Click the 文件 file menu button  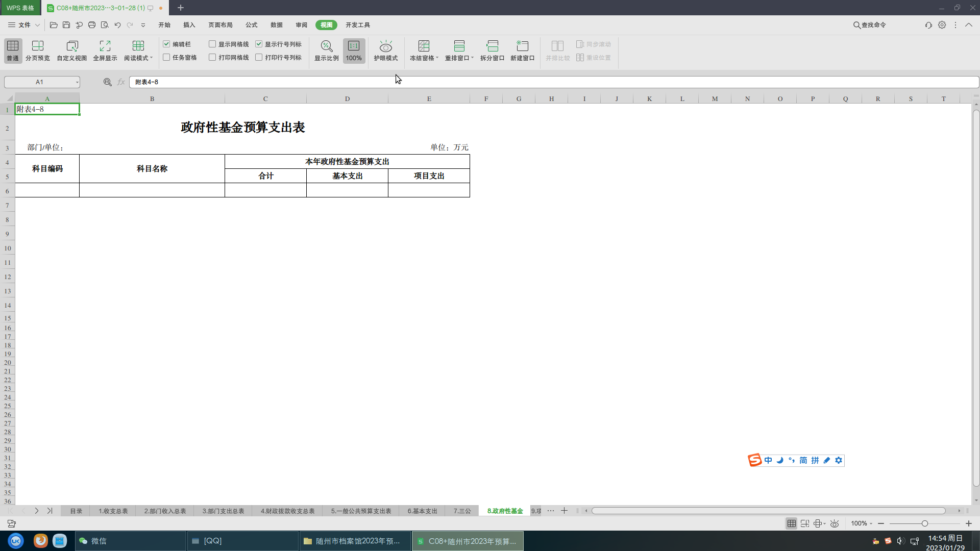(x=24, y=25)
